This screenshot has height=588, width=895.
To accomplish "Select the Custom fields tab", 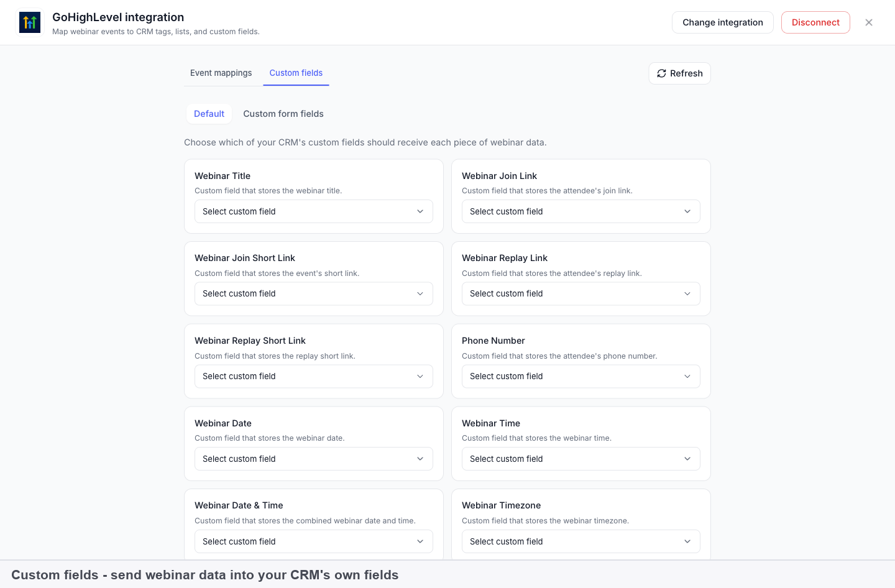I will (x=296, y=73).
